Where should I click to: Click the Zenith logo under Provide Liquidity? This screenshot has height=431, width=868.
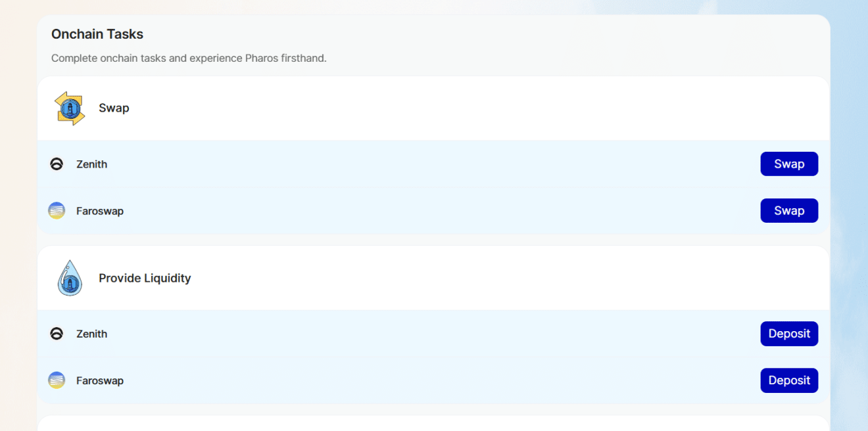coord(57,334)
